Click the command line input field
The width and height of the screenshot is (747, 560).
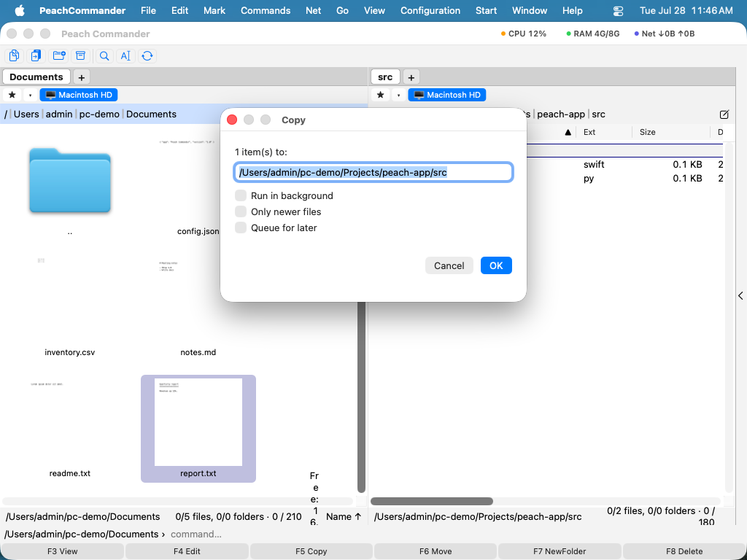[455, 534]
